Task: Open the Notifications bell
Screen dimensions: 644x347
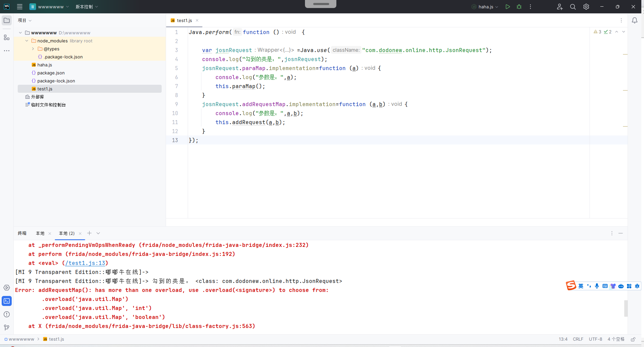Action: pos(635,20)
